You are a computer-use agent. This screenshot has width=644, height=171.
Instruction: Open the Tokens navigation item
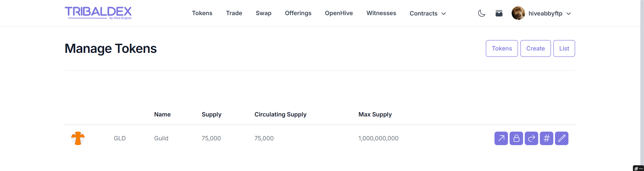(202, 13)
